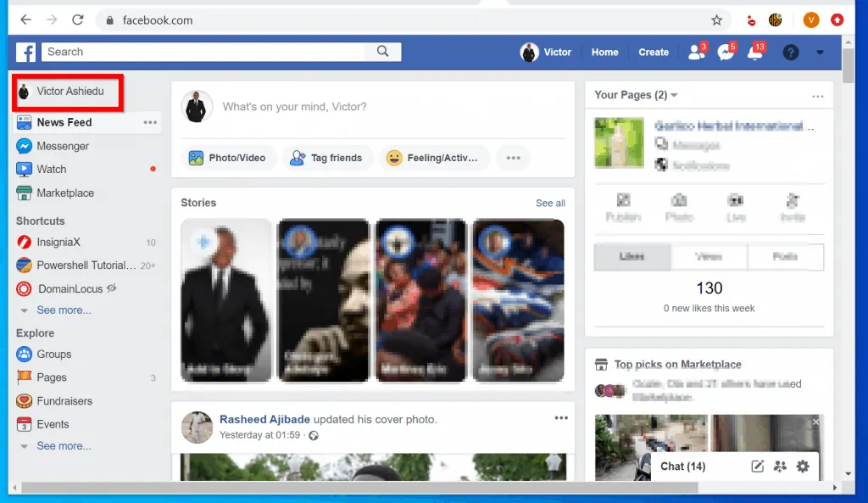The width and height of the screenshot is (868, 503).
Task: Select the Likes tab in page insights
Action: pyautogui.click(x=632, y=257)
